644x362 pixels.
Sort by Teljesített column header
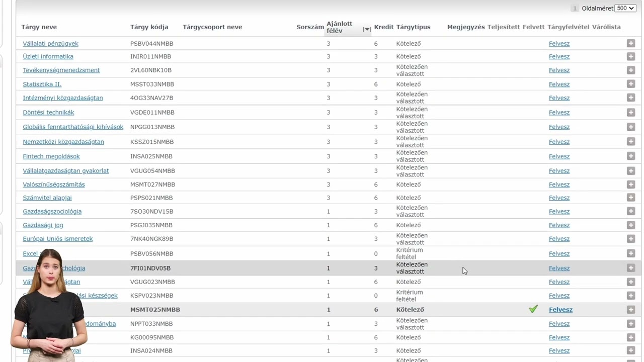(x=504, y=27)
